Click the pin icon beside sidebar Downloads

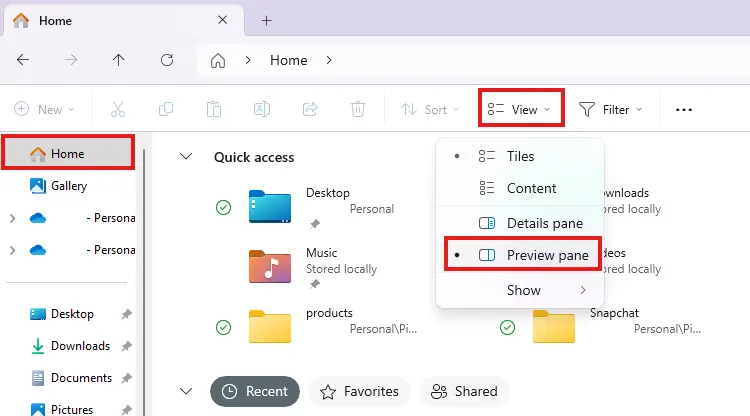[126, 346]
